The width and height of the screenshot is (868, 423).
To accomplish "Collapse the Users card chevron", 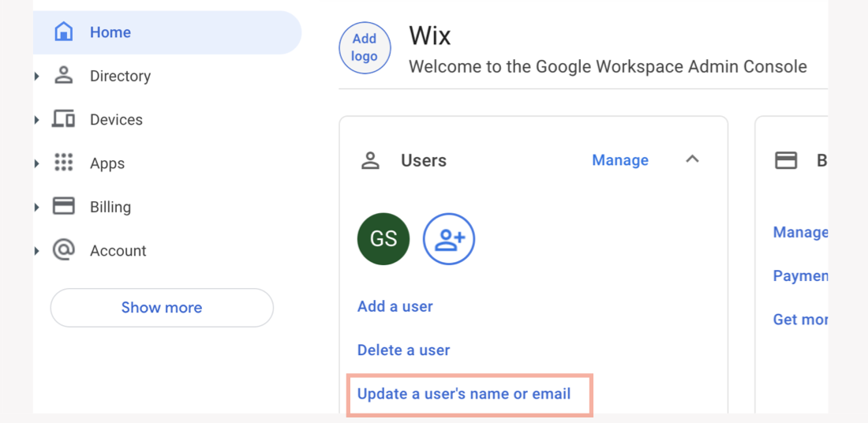I will point(693,159).
